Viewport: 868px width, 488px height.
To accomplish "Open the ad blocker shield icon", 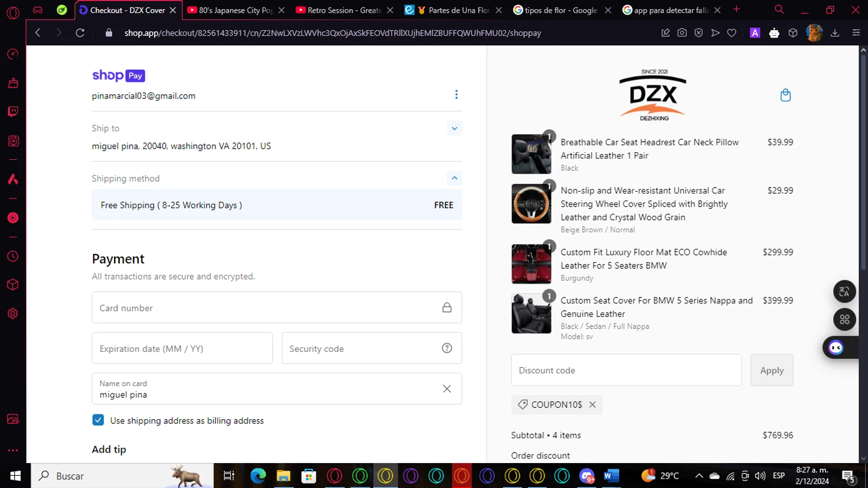I will [698, 33].
